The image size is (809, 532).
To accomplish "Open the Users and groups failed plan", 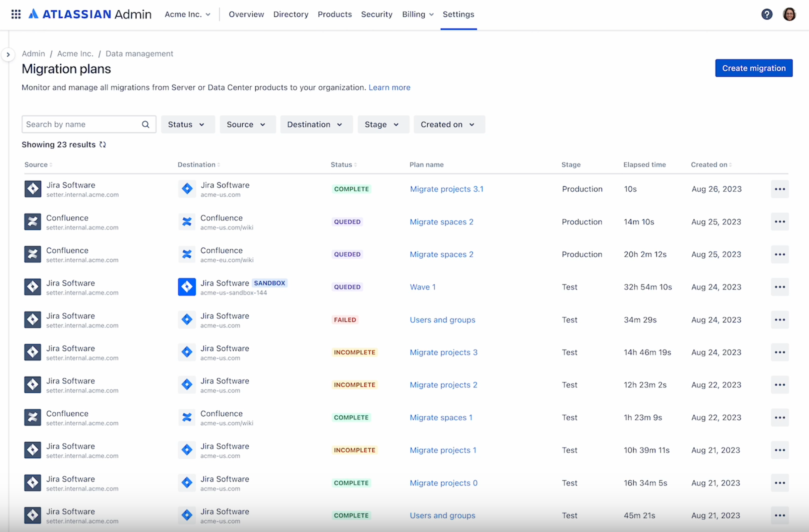I will click(x=442, y=320).
